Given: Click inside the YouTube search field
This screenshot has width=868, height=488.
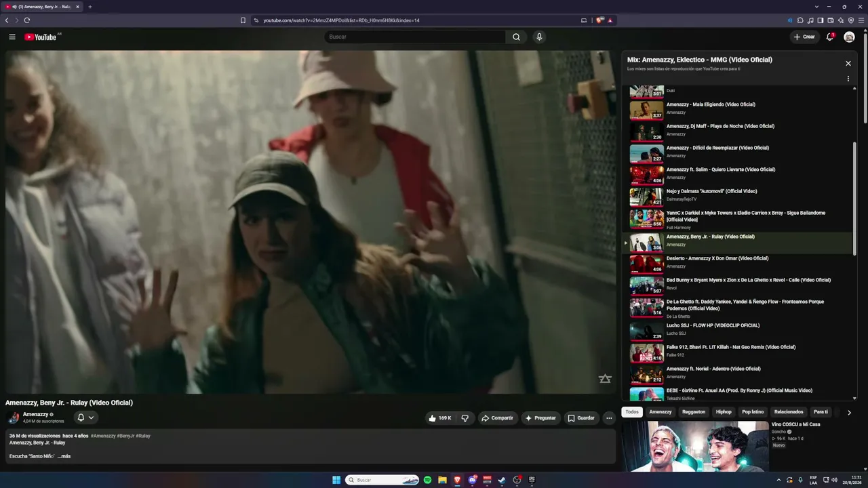Looking at the screenshot, I should tap(415, 37).
